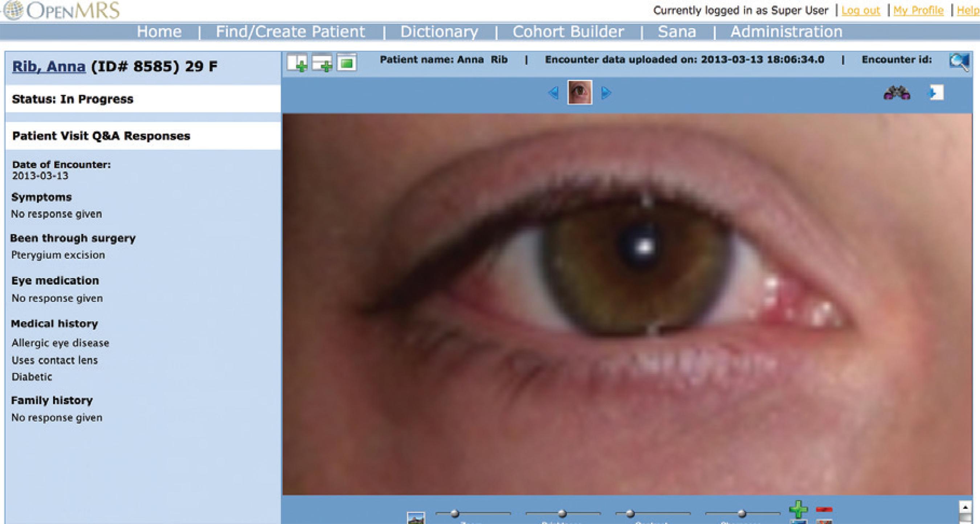This screenshot has width=980, height=524.
Task: Show next image with right arrow
Action: 606,93
